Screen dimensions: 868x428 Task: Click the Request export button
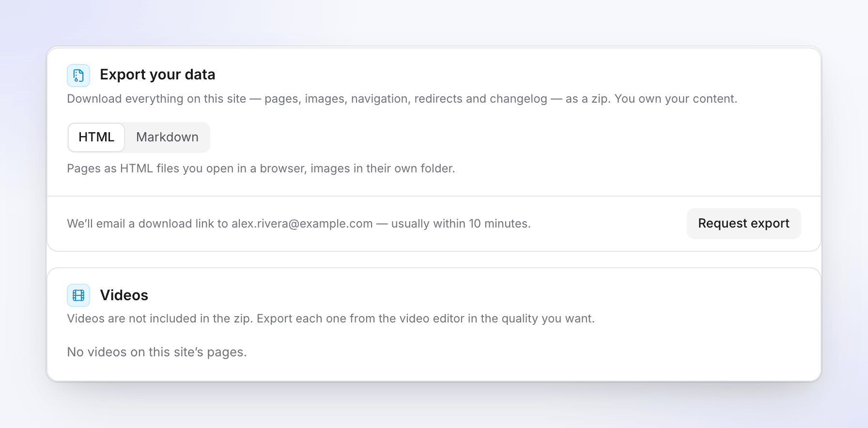pyautogui.click(x=744, y=224)
